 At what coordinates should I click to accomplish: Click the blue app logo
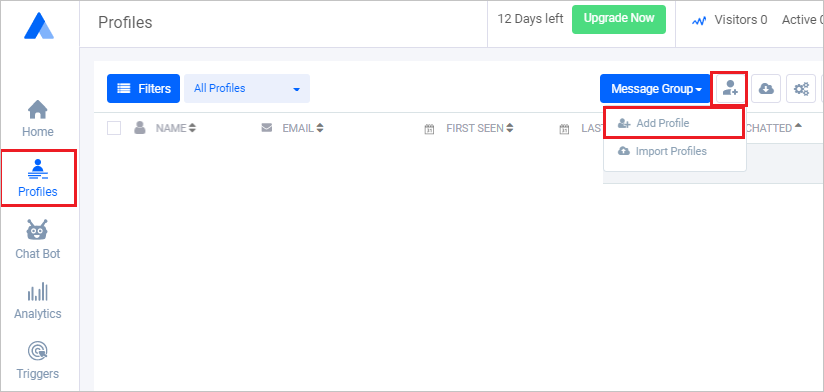pos(39,26)
